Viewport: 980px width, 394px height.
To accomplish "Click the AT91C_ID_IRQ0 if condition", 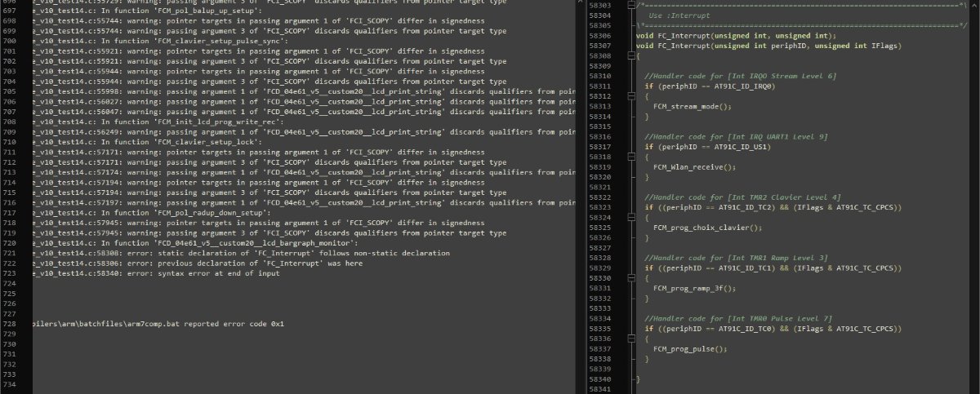I will (x=710, y=86).
